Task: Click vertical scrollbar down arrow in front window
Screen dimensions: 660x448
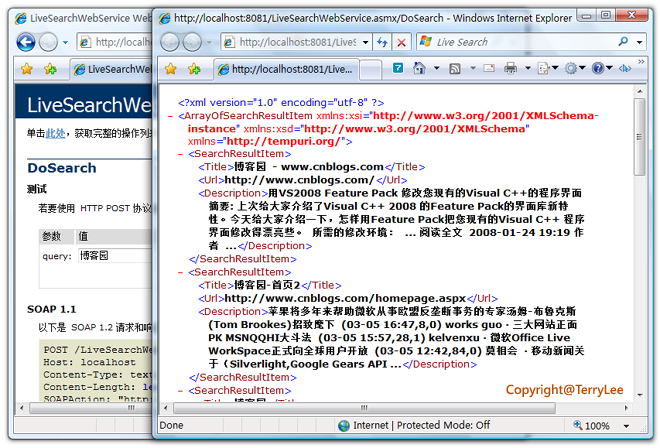Action: point(639,395)
